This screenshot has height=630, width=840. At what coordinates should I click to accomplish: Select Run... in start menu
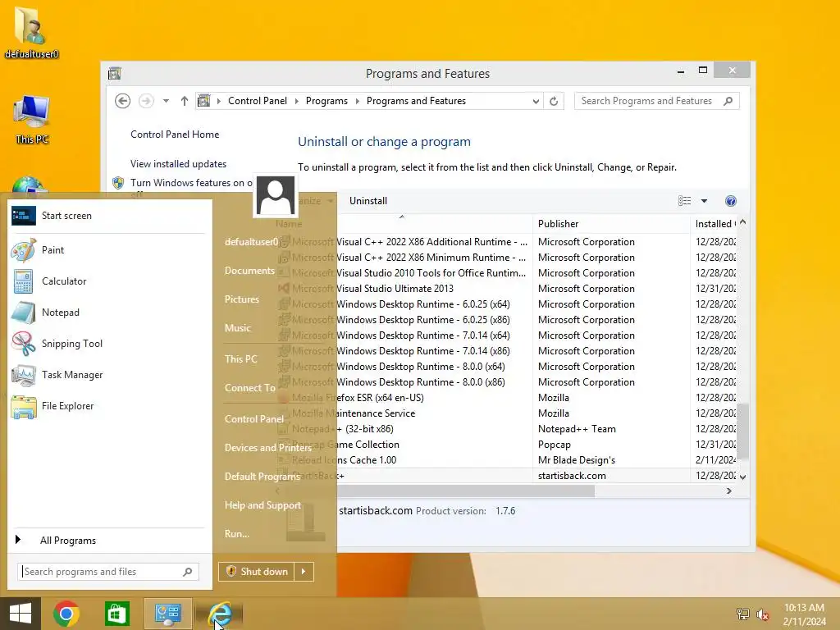237,533
